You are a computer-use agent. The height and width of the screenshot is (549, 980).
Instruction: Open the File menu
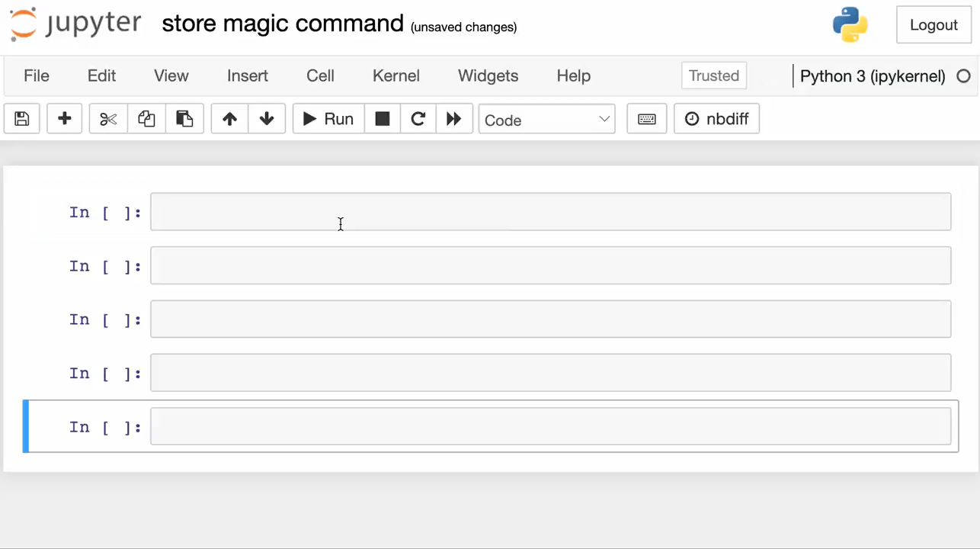[x=37, y=75]
